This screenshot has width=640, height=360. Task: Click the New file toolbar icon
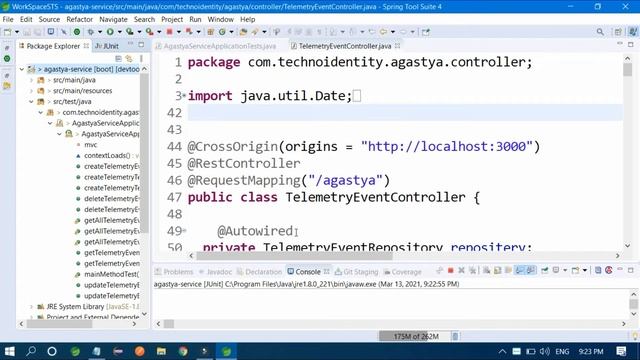click(8, 32)
